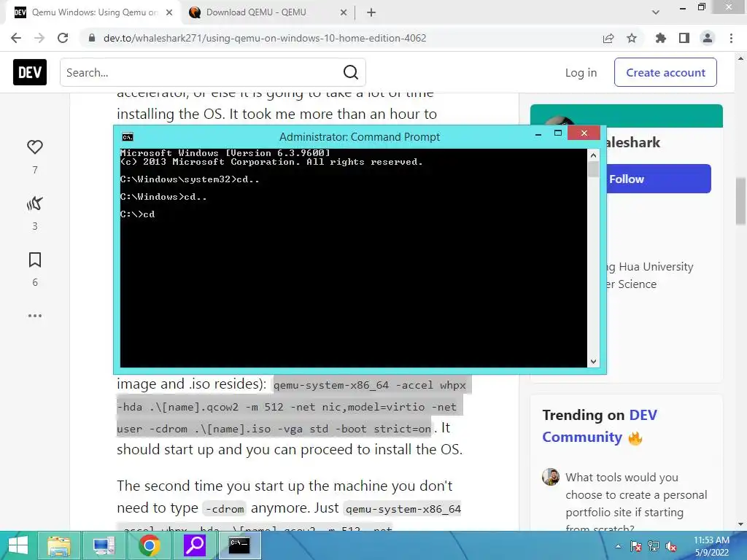Click the Log in link
The height and width of the screenshot is (560, 747).
tap(581, 72)
